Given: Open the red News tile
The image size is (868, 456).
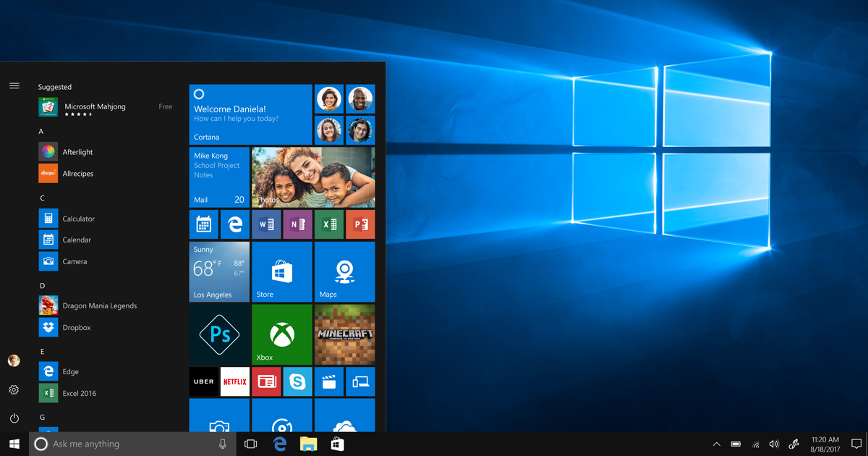Looking at the screenshot, I should point(266,381).
